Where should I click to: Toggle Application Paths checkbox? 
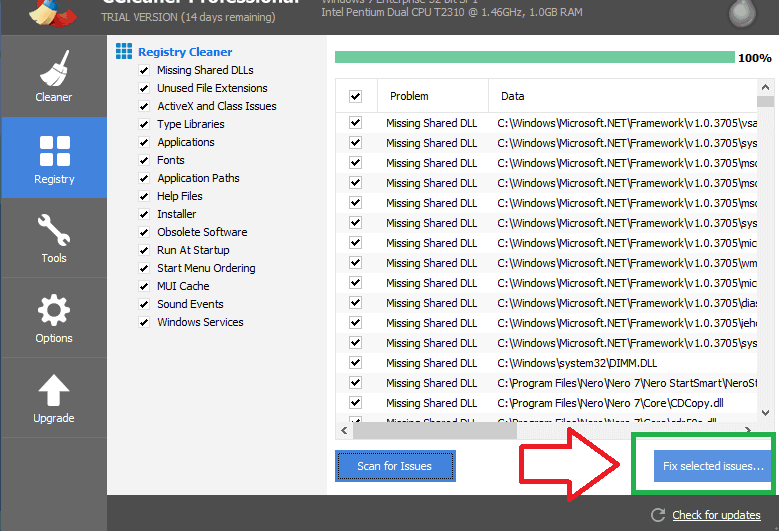[144, 178]
